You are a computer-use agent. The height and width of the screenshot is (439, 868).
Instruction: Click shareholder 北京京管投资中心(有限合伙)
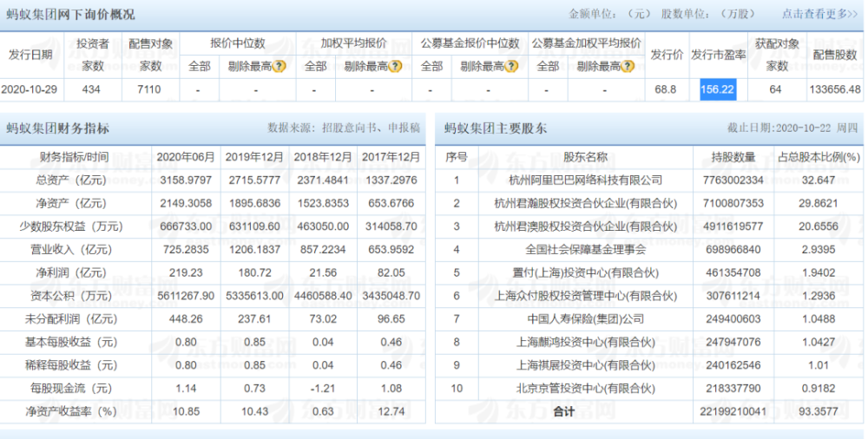[x=585, y=389]
